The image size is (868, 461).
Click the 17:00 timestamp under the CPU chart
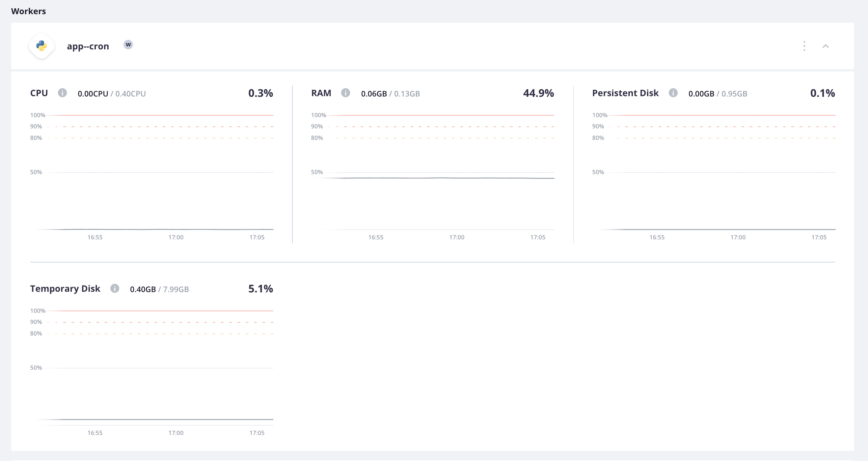176,237
